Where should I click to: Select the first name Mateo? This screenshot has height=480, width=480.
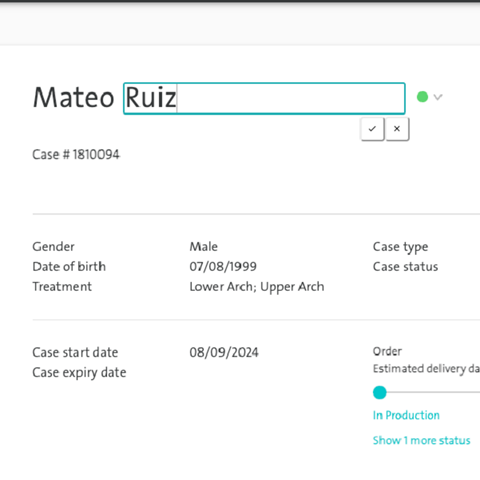(x=74, y=98)
